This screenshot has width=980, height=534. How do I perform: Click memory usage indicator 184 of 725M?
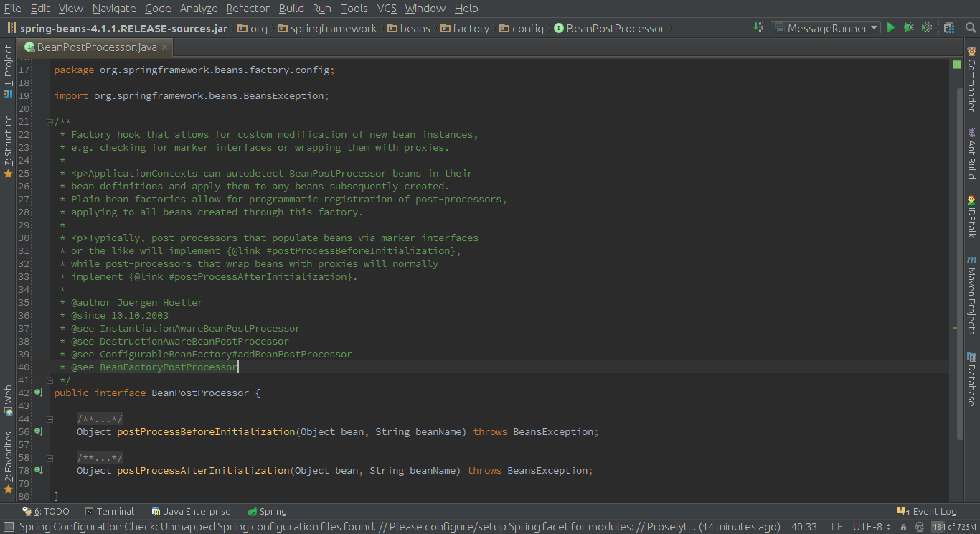(x=953, y=527)
